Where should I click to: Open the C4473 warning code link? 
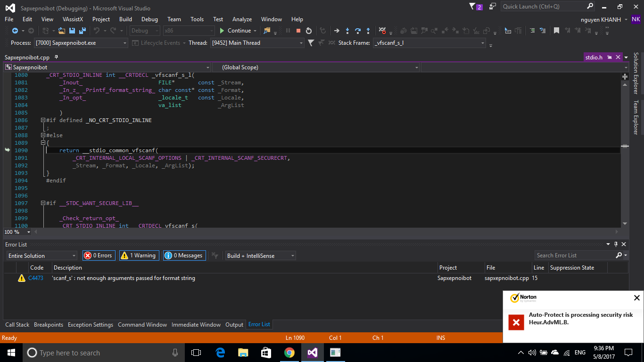pyautogui.click(x=35, y=278)
